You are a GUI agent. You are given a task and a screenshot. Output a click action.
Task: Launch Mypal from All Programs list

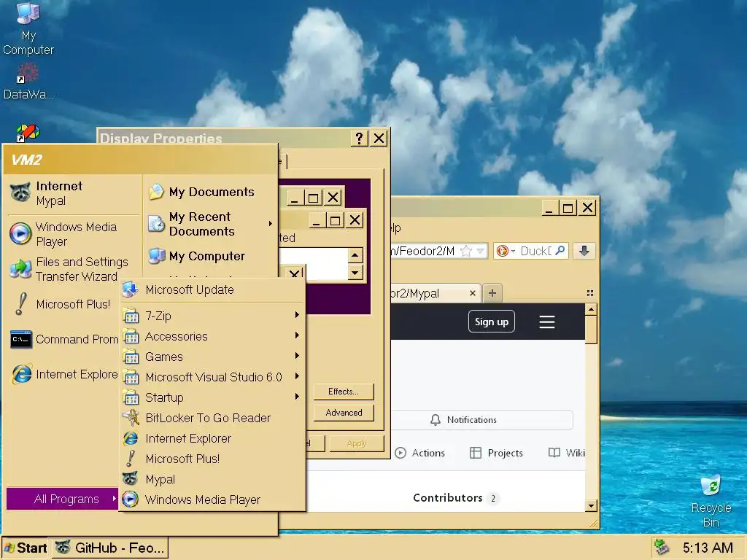click(212, 479)
